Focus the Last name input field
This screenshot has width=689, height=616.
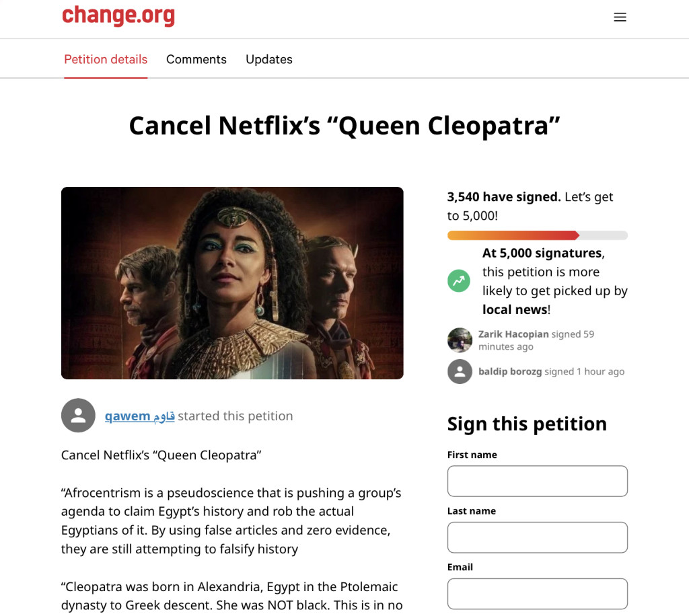pos(537,537)
